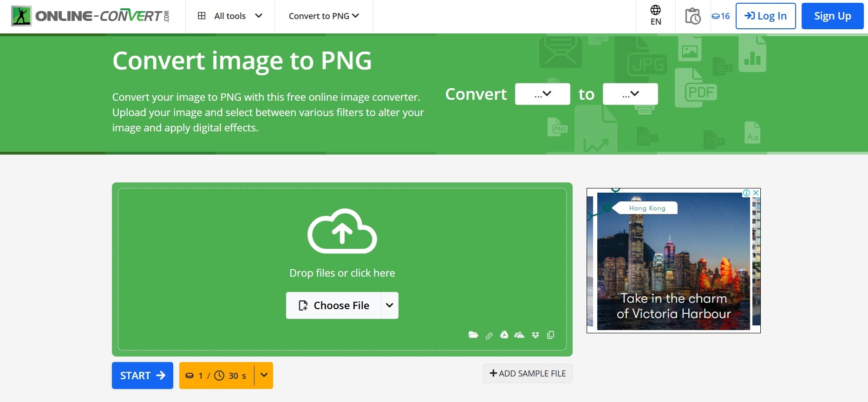The image size is (868, 402).
Task: Import from OneDrive cloud icon
Action: [x=519, y=335]
